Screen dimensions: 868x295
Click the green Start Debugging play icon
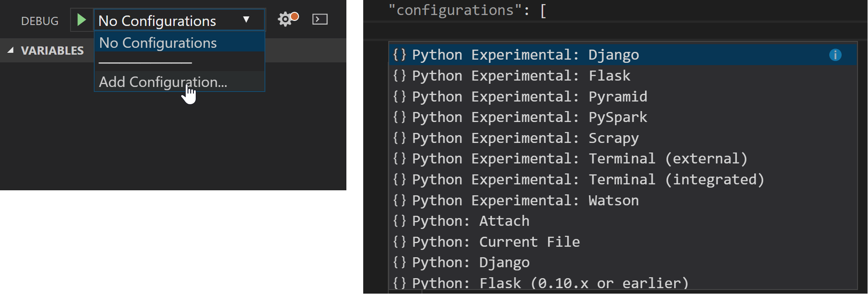[x=81, y=20]
